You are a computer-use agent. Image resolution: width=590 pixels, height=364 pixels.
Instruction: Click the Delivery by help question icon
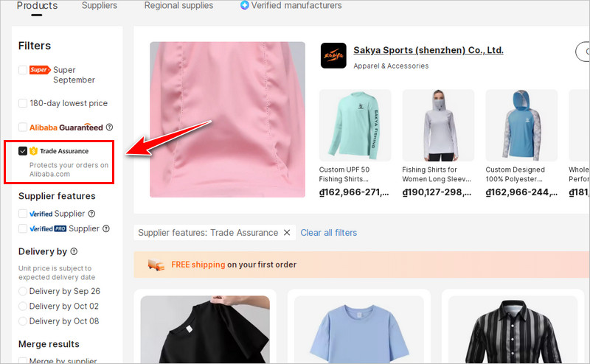(x=74, y=251)
